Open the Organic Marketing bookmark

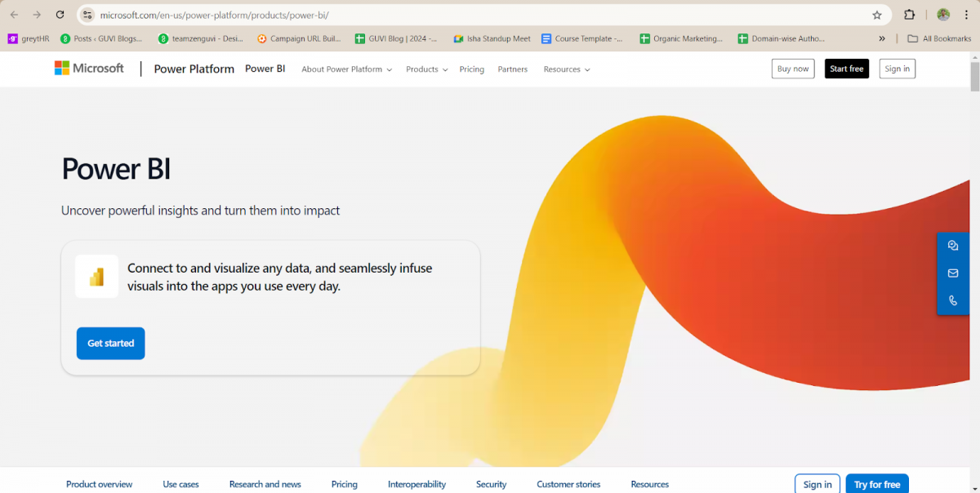point(681,38)
